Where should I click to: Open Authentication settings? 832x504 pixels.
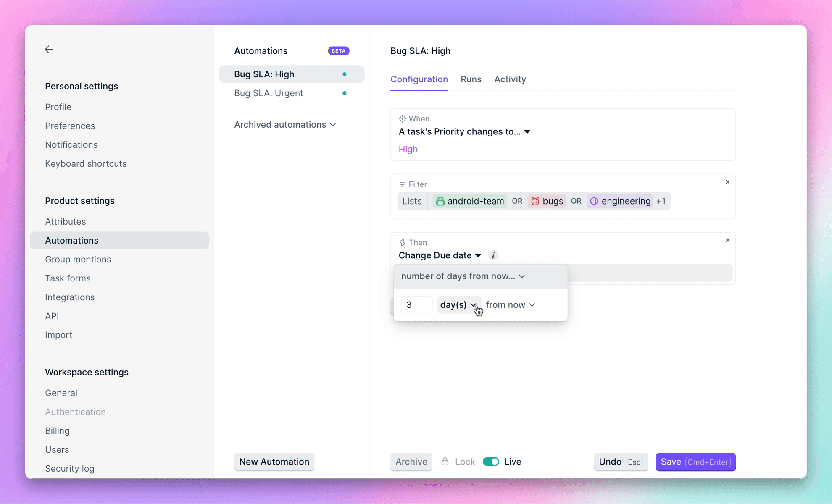[75, 412]
